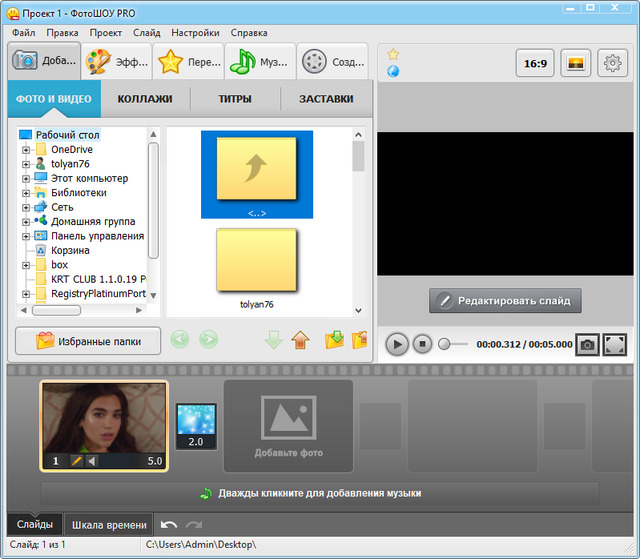Image resolution: width=640 pixels, height=559 pixels.
Task: Expand the OneDrive tree node
Action: coord(26,150)
